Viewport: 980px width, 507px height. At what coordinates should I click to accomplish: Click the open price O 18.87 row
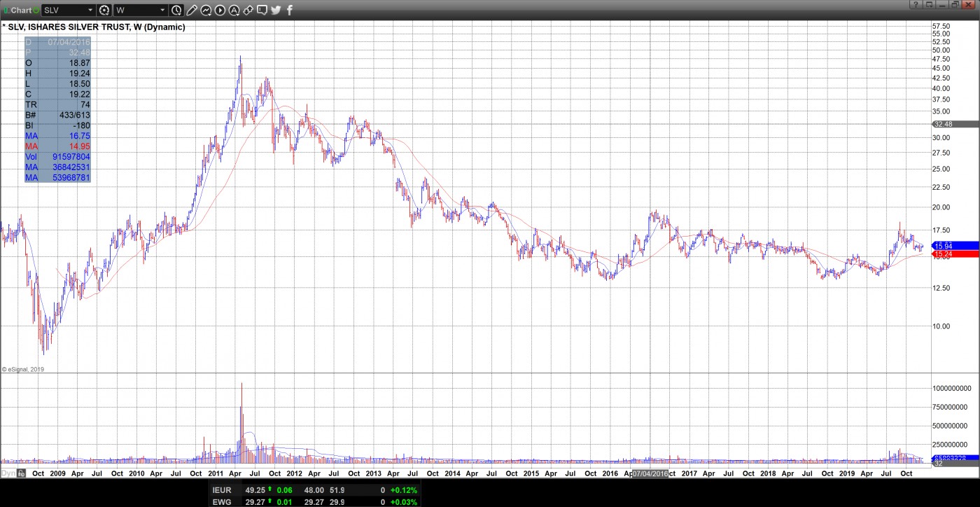coord(57,62)
